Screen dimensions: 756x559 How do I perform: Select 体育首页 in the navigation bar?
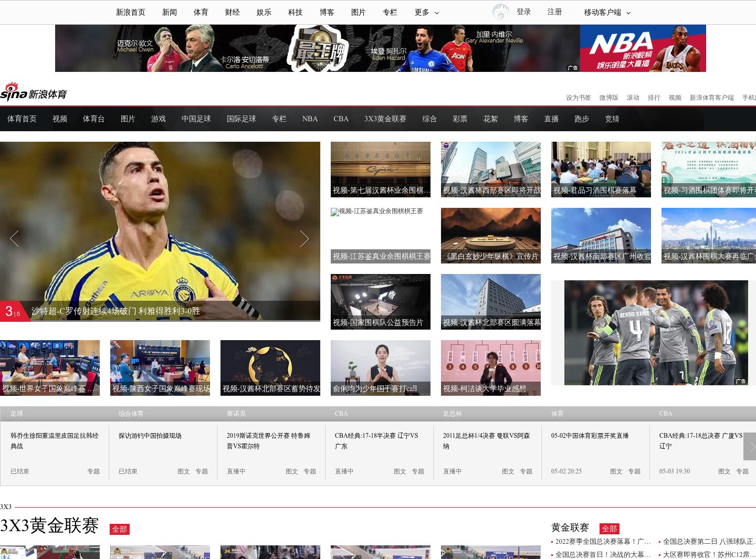click(22, 119)
